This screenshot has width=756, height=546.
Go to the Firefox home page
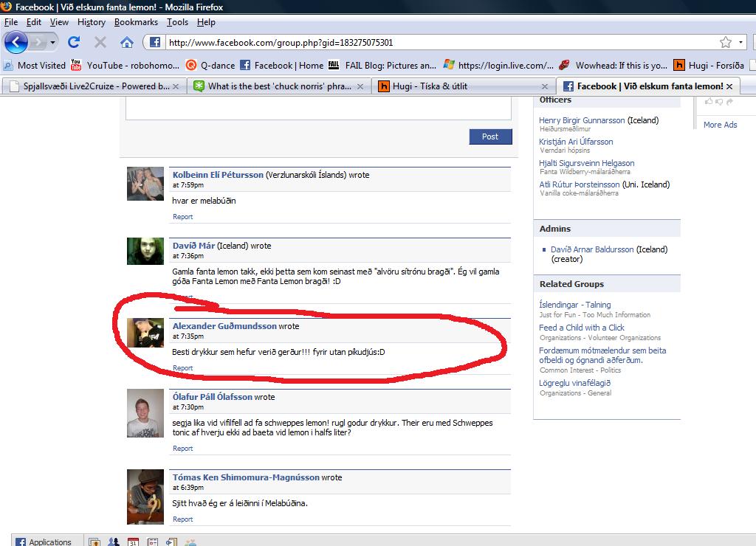pyautogui.click(x=127, y=42)
